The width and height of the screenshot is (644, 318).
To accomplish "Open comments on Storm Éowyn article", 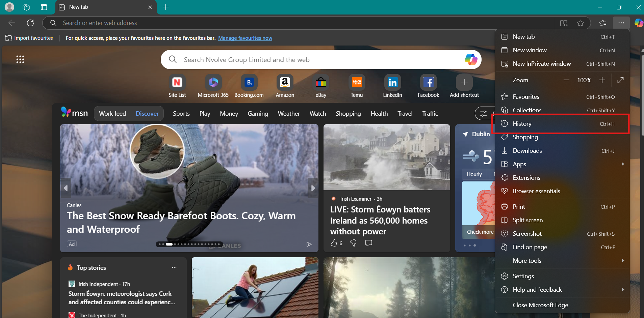I will coord(368,243).
